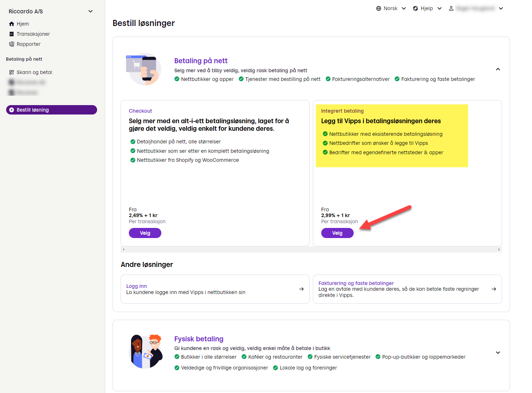Click the Checkout card title
532x393 pixels.
[x=140, y=111]
